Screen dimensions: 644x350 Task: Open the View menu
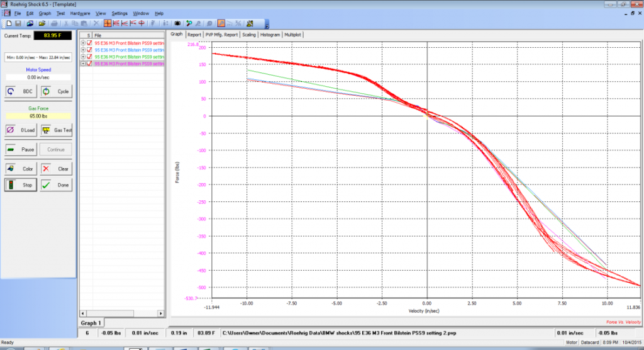(x=101, y=14)
